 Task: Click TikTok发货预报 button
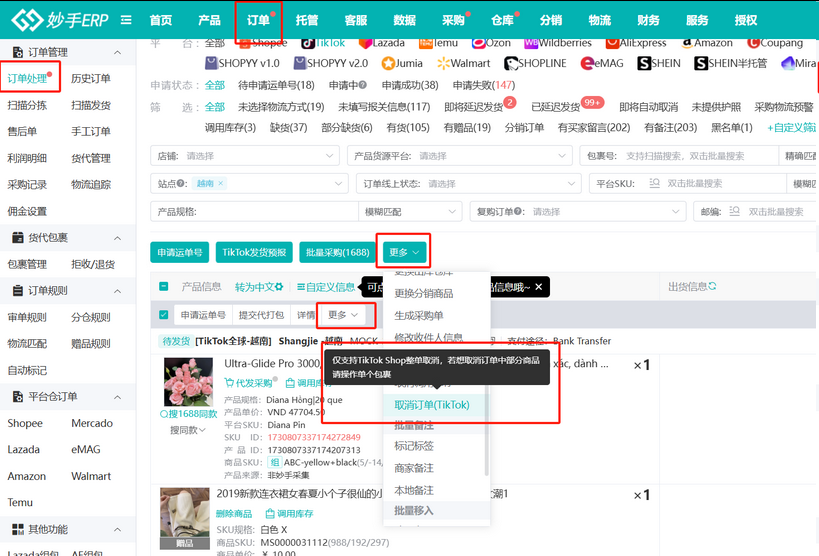pyautogui.click(x=254, y=252)
